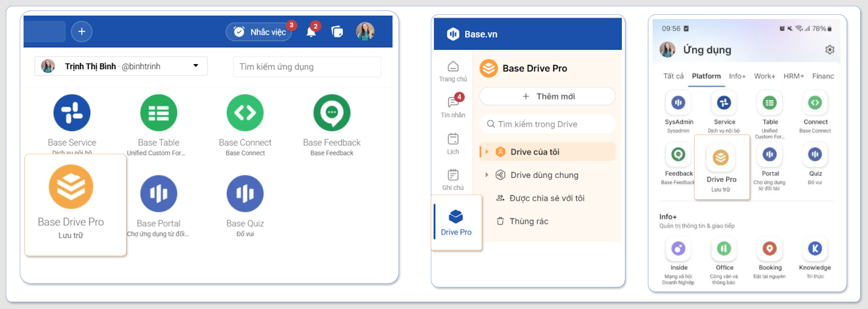Open Tin nhắn messages in the sidebar
Screen dimensions: 868x309
click(x=453, y=106)
